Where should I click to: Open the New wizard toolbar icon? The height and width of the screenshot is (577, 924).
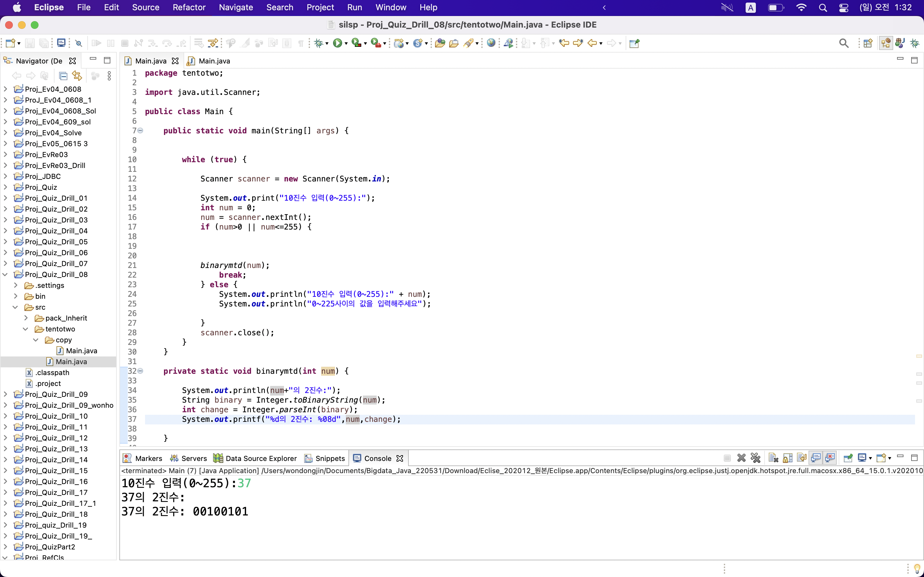pos(10,43)
